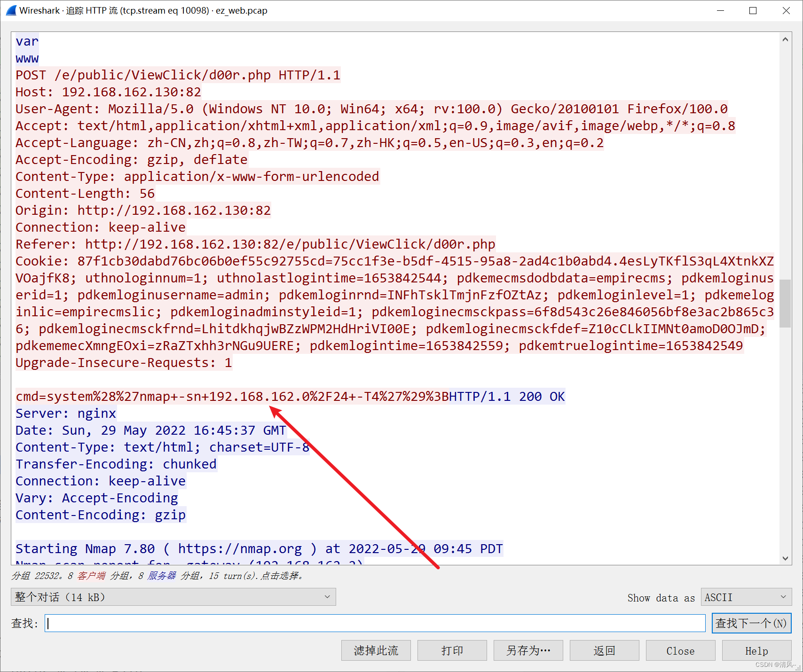Click the User-Agent Mozilla/5.0 header line
The width and height of the screenshot is (803, 672).
click(x=371, y=109)
